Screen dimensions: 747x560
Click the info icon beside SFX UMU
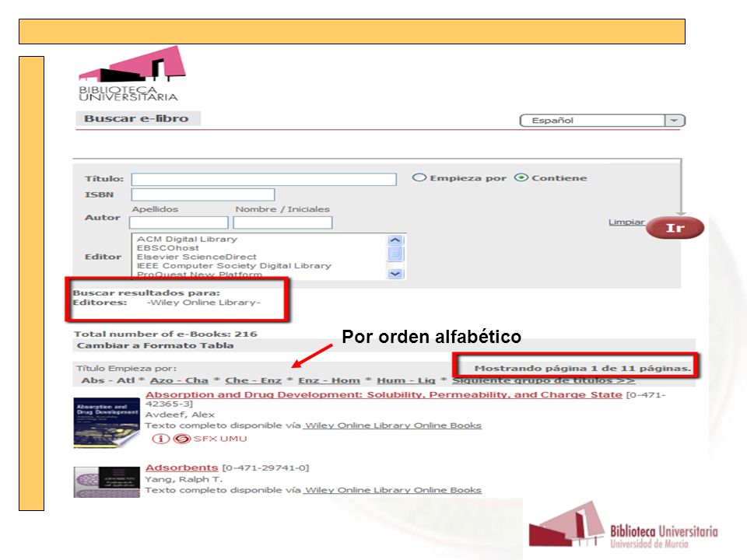point(160,439)
